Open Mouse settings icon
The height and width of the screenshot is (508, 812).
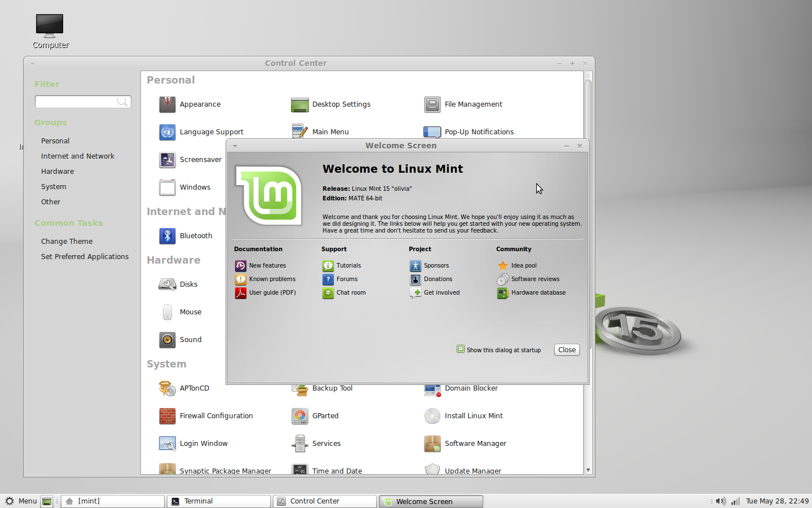(167, 312)
